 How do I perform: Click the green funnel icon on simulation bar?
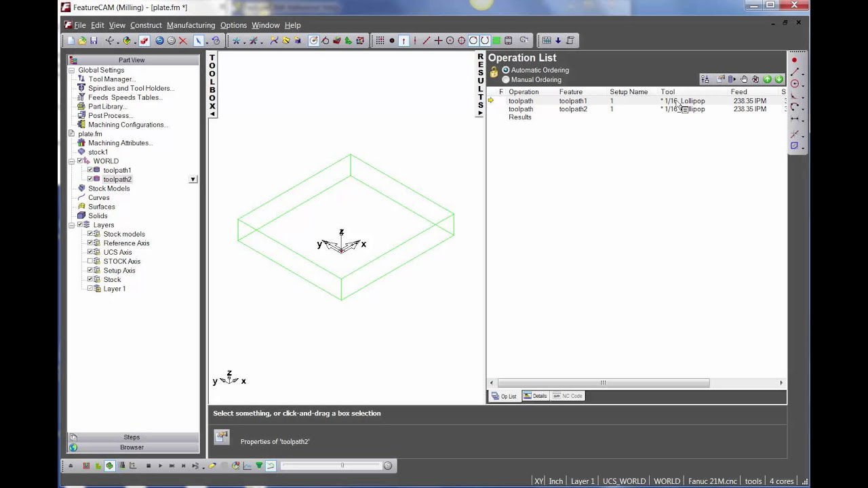tap(259, 466)
